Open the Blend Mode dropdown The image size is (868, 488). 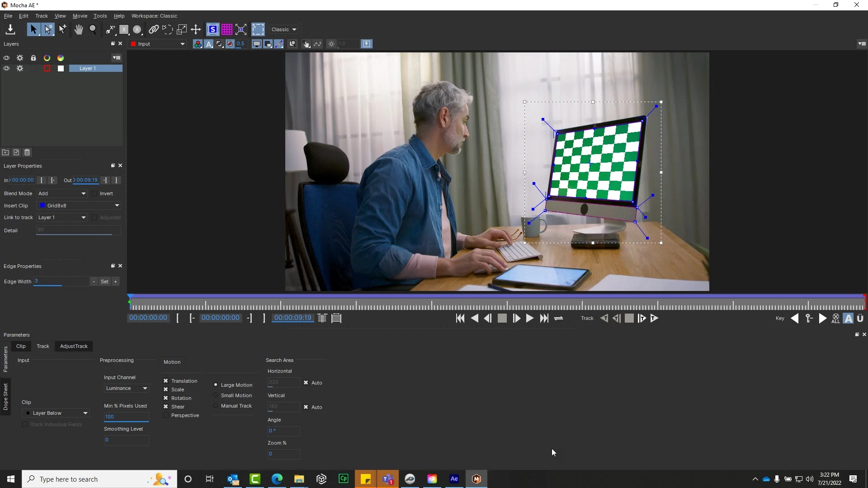[62, 194]
